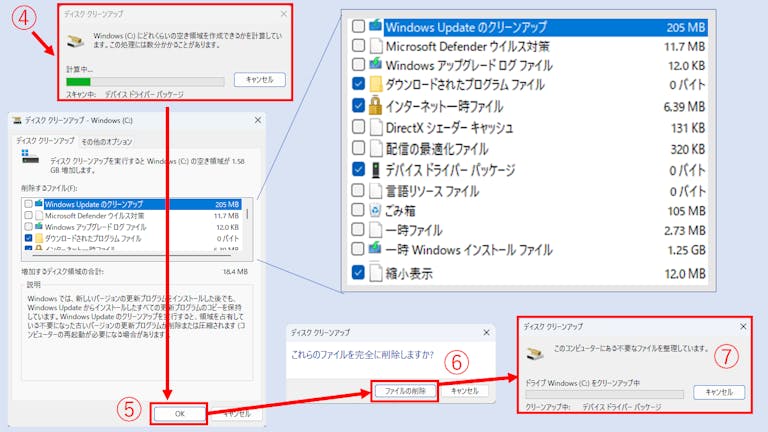The height and width of the screenshot is (432, 768).
Task: Click キャンセル in the 完全に削除しますか dialog
Action: [464, 391]
